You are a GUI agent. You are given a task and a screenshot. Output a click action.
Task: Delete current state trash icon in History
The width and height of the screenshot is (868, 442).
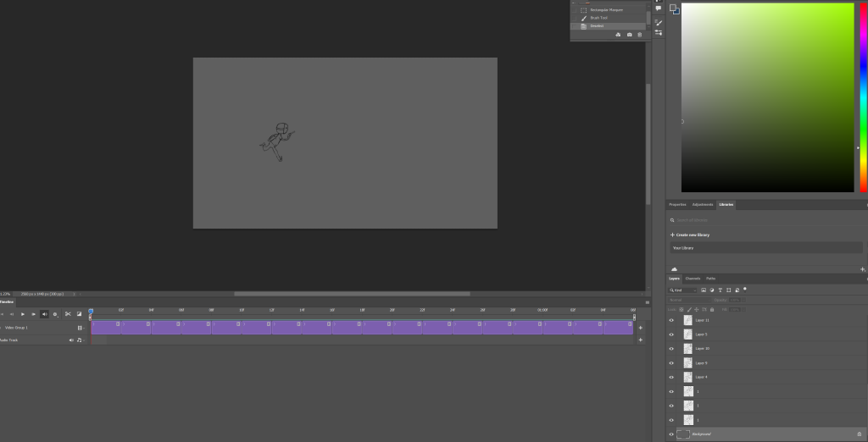coord(640,35)
